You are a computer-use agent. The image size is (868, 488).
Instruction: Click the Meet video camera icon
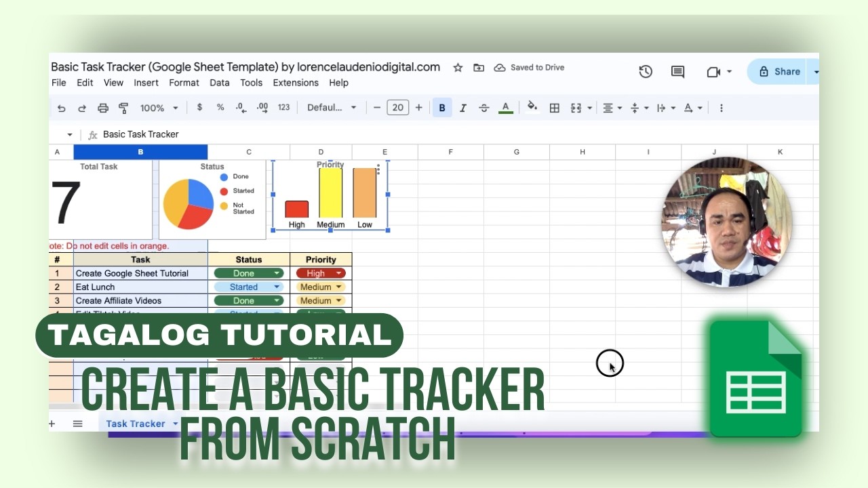713,71
